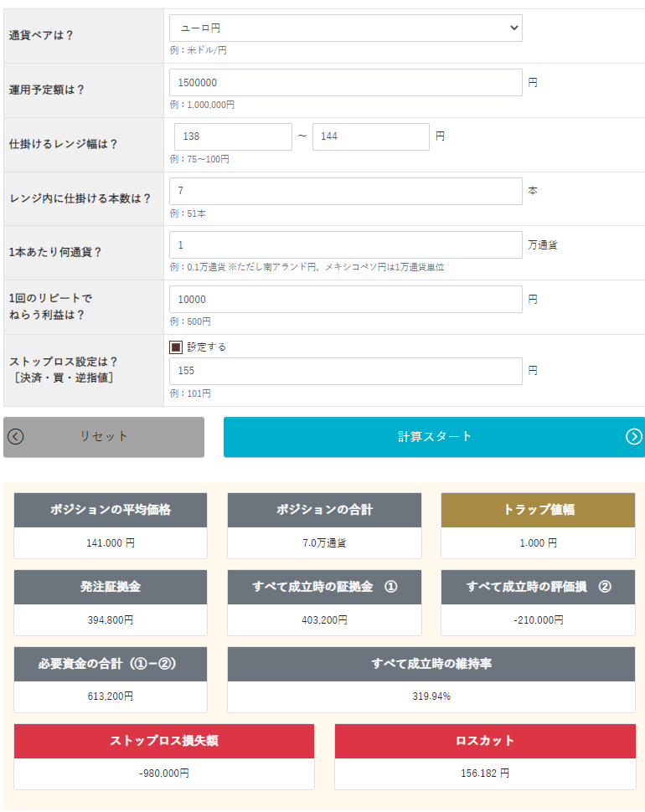Click the 発注証拠金 header
The height and width of the screenshot is (812, 645).
(111, 587)
